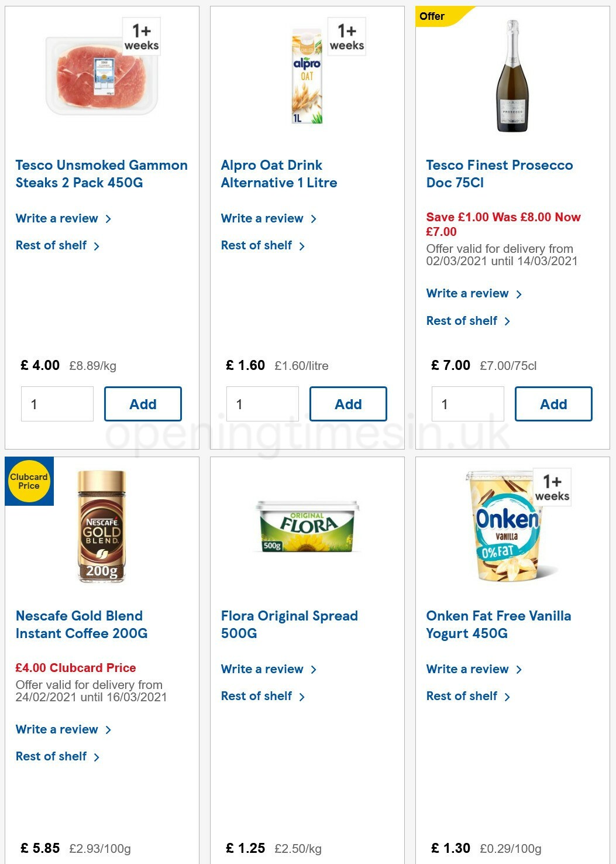Click the Clubcard Price badge icon
616x864 pixels.
click(29, 481)
